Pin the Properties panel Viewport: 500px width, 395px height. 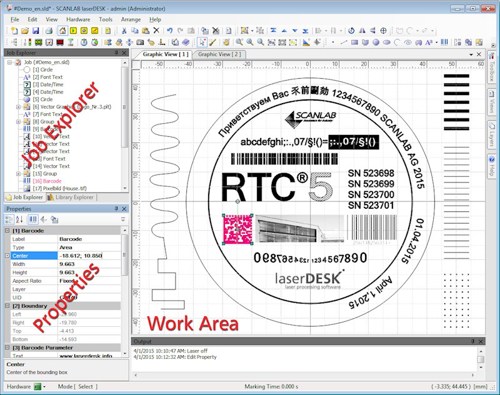click(116, 209)
